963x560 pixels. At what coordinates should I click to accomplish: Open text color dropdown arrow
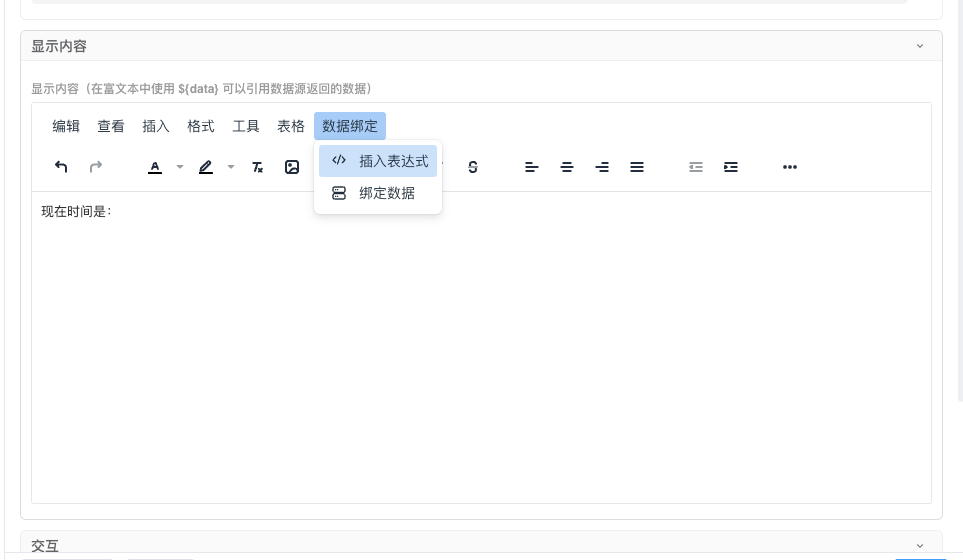tap(180, 167)
